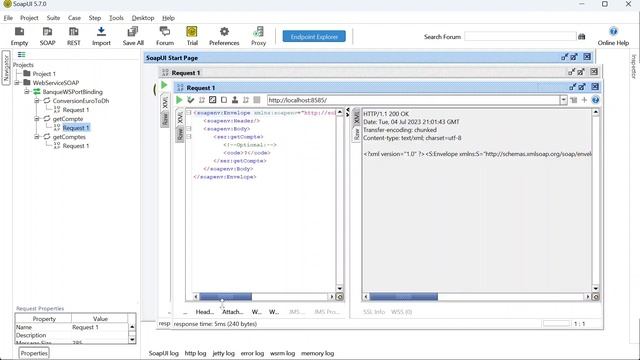Click the navigator view-mode icon above Projects
Image resolution: width=640 pixels, height=360 pixels.
[x=22, y=55]
